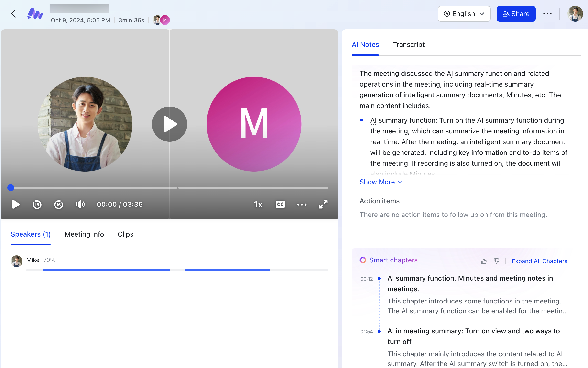This screenshot has height=368, width=588.
Task: Open the player's more options menu
Action: coord(302,205)
